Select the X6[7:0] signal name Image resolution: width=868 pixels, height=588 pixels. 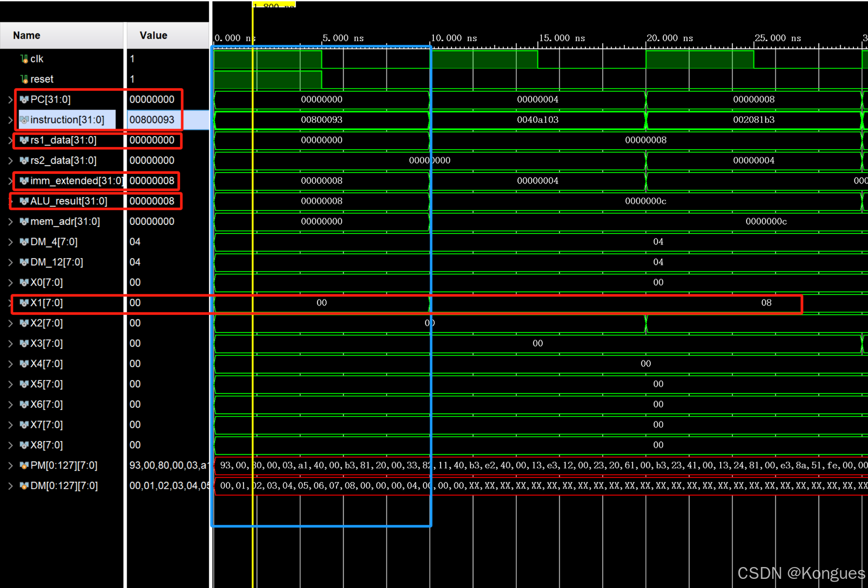tap(47, 404)
